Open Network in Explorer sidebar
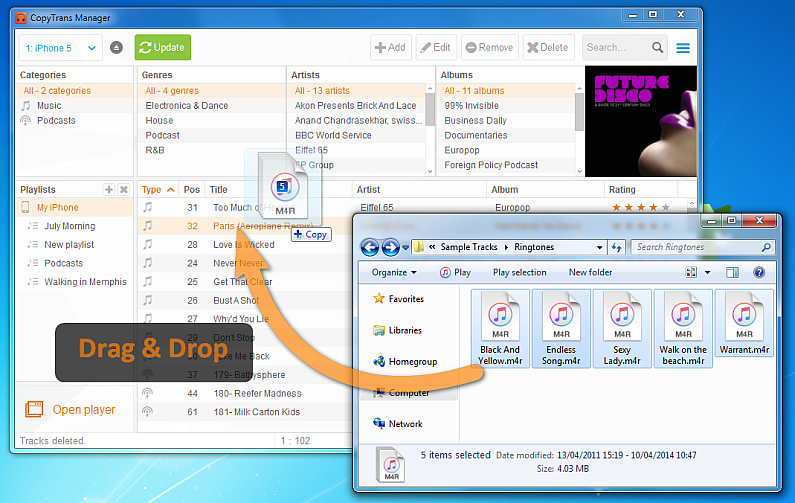Viewport: 795px width, 503px height. [x=398, y=424]
